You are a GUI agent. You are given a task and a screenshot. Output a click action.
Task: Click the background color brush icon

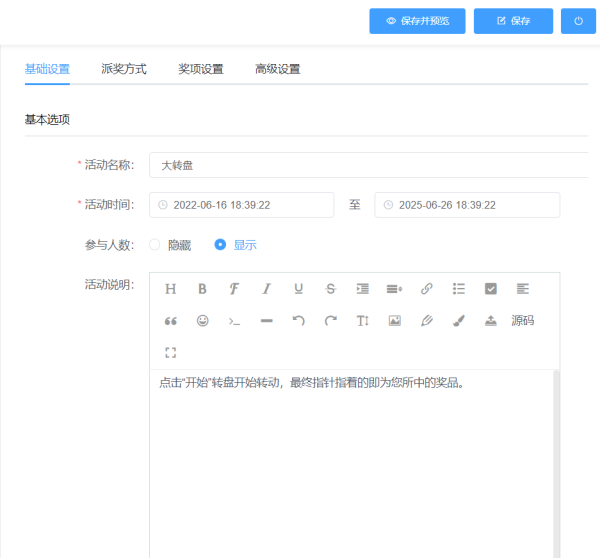tap(459, 321)
